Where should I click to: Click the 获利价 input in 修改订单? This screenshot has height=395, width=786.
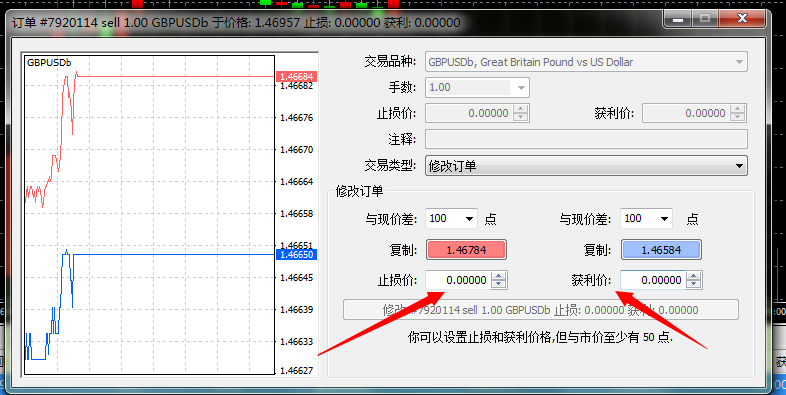click(x=653, y=280)
